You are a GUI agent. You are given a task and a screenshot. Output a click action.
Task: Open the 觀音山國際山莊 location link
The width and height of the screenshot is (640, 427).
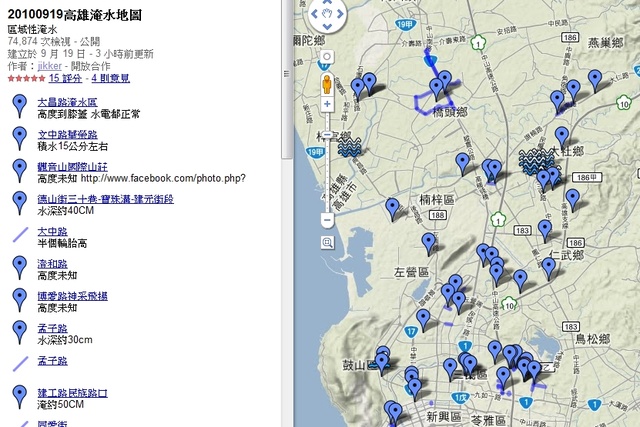point(73,167)
